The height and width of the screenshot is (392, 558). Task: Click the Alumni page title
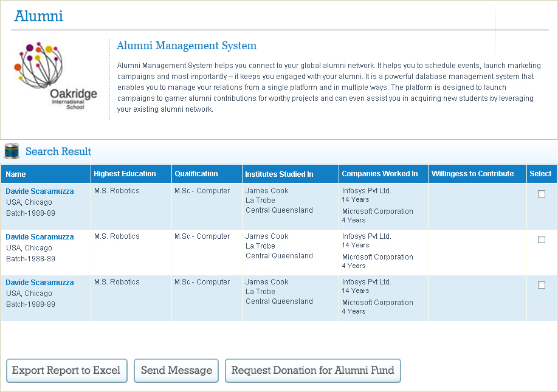click(x=39, y=16)
